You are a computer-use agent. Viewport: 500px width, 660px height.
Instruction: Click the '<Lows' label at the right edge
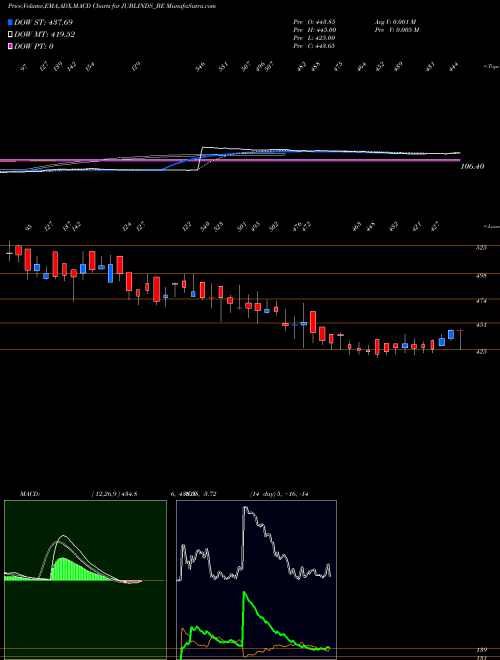point(491,226)
